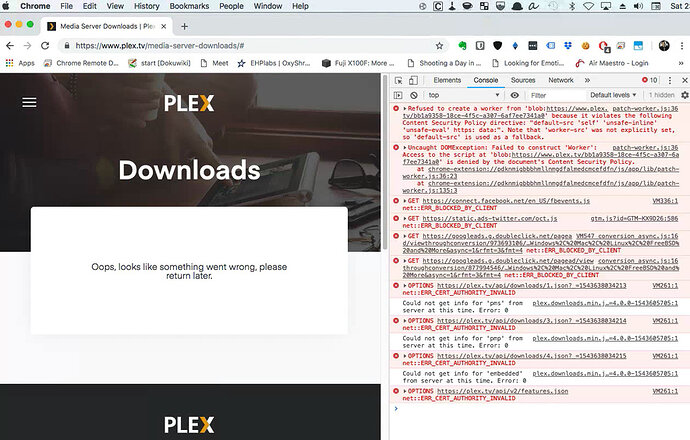Bookmark this page with the star icon
This screenshot has width=690, height=440.
coord(439,45)
